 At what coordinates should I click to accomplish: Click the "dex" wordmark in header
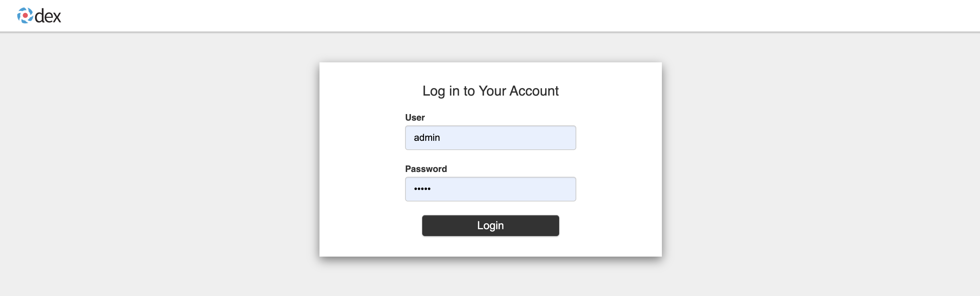[x=48, y=16]
